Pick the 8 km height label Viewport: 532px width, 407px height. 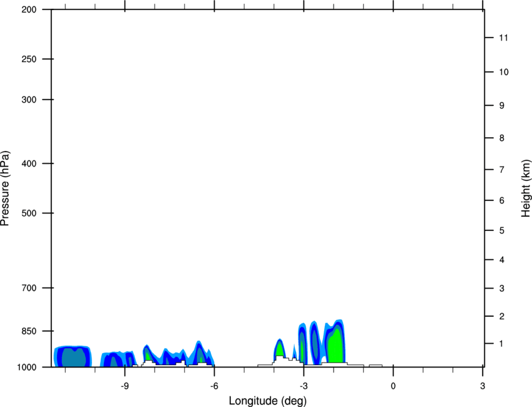pyautogui.click(x=501, y=138)
